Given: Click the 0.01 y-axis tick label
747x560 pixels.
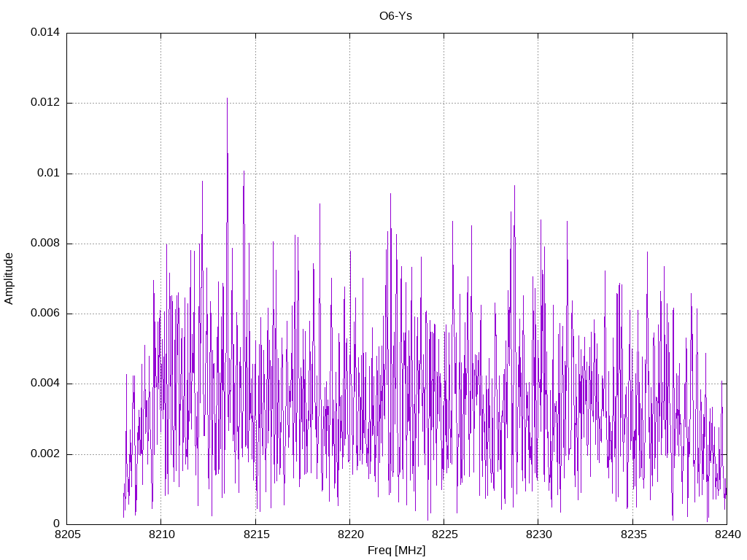Looking at the screenshot, I should (49, 173).
